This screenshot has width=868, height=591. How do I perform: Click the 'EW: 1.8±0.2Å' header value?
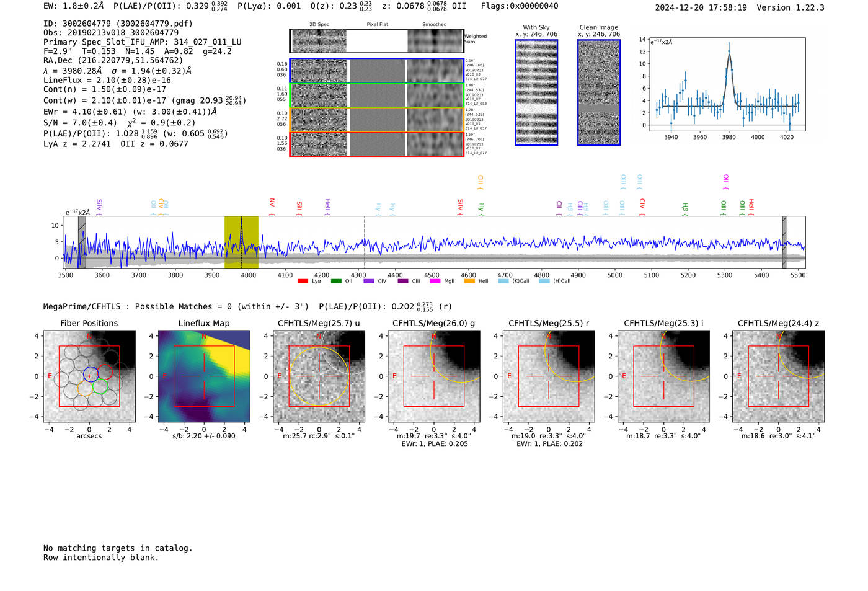click(74, 6)
